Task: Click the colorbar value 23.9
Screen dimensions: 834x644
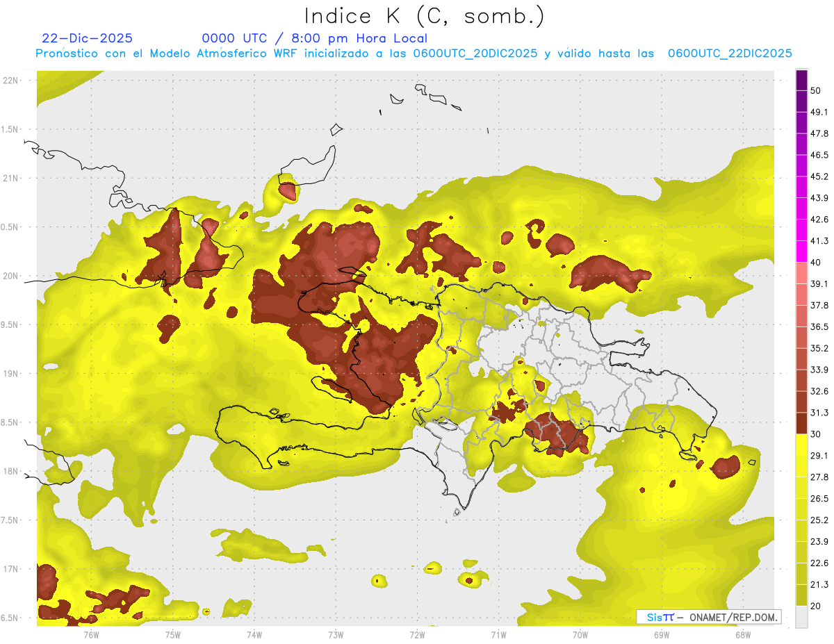Action: 819,542
